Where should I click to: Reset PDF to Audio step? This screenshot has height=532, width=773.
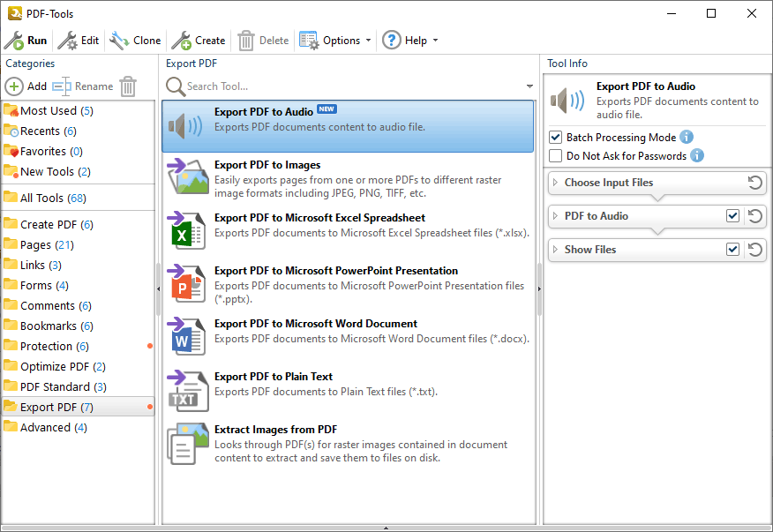pos(754,216)
